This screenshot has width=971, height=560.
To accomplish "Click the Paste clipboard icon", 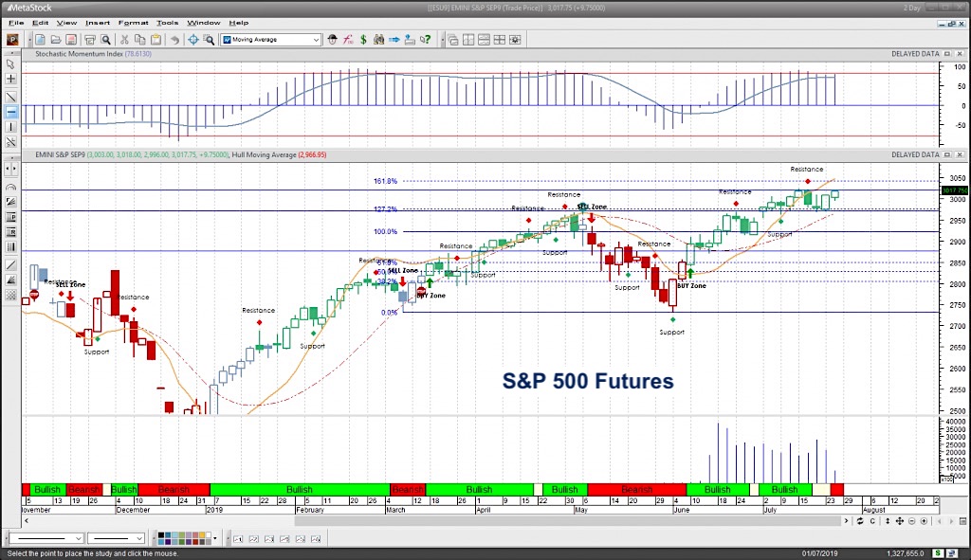I will click(x=156, y=40).
